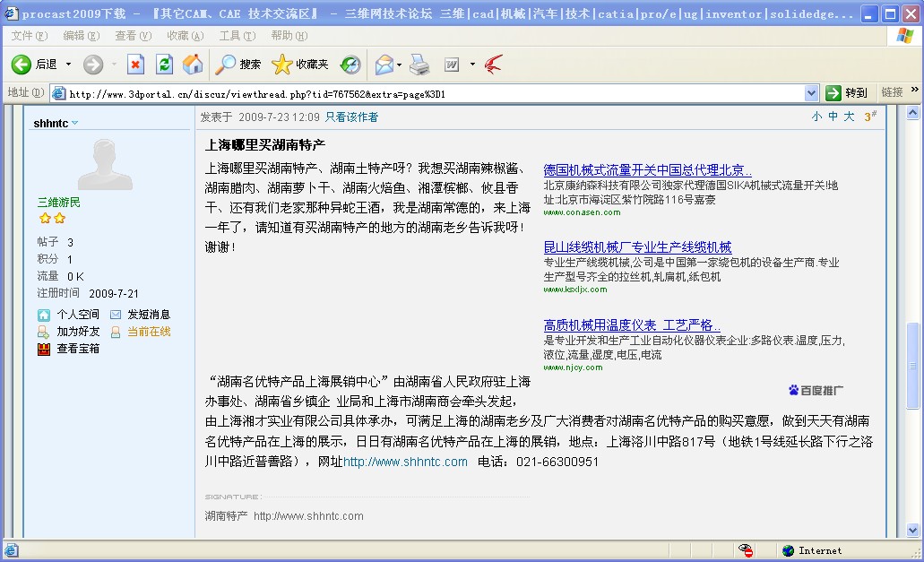Open Search (搜索) in toolbar

click(x=237, y=65)
